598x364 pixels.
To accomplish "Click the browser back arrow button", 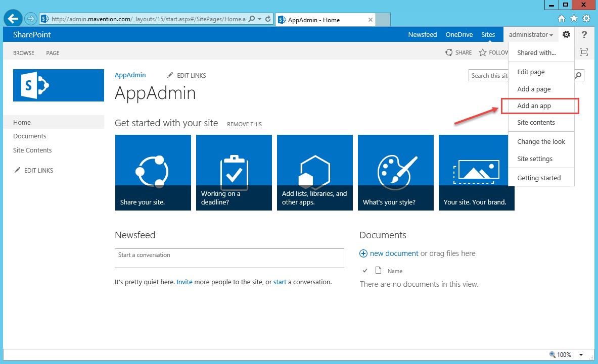I will pyautogui.click(x=13, y=19).
